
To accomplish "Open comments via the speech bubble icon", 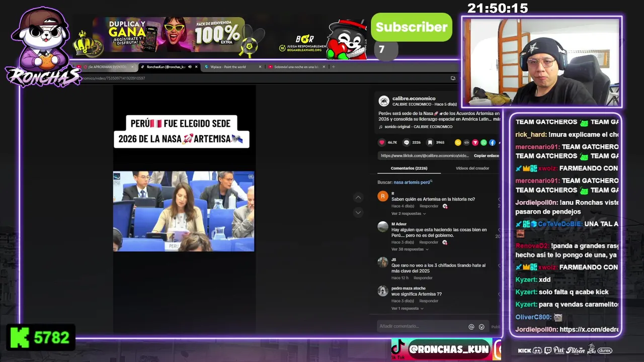I will tap(407, 142).
